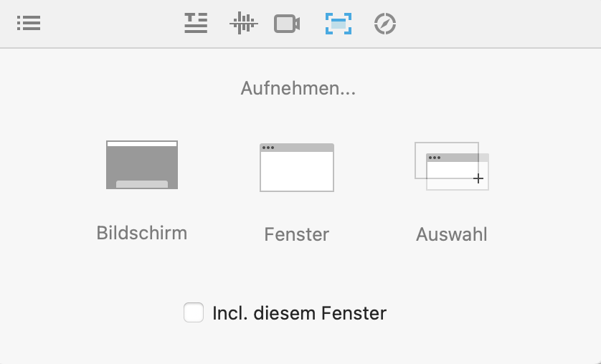Click the faded background window in the Auswahl icon
The height and width of the screenshot is (364, 601).
point(447,161)
